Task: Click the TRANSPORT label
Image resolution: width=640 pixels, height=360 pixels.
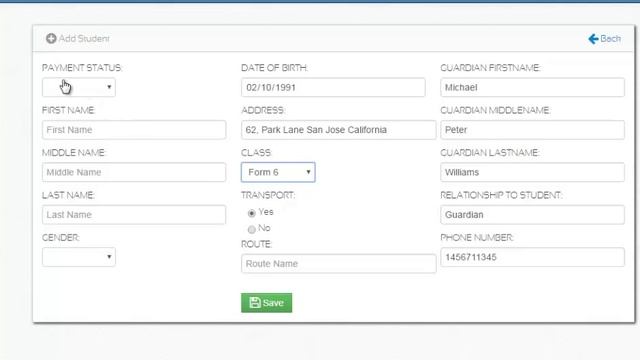Action: pyautogui.click(x=268, y=195)
